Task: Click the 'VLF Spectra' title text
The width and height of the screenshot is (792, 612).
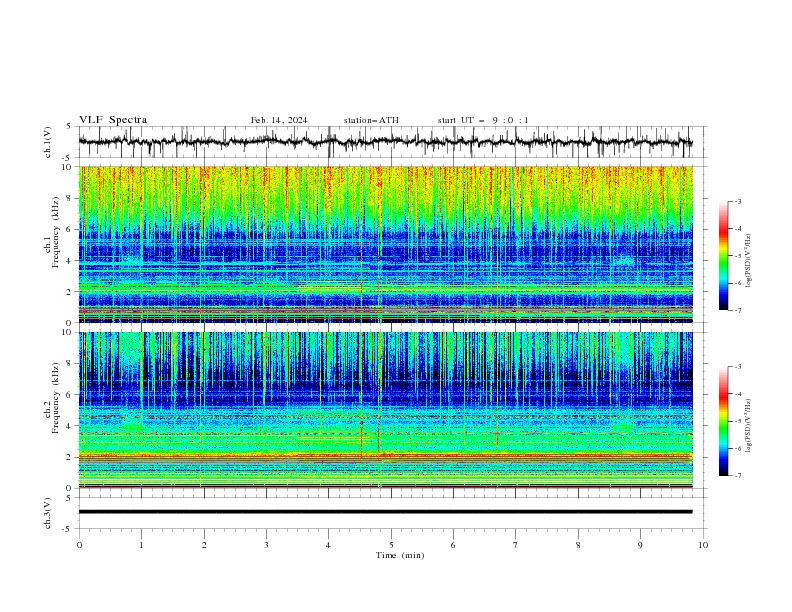Action: click(x=113, y=120)
